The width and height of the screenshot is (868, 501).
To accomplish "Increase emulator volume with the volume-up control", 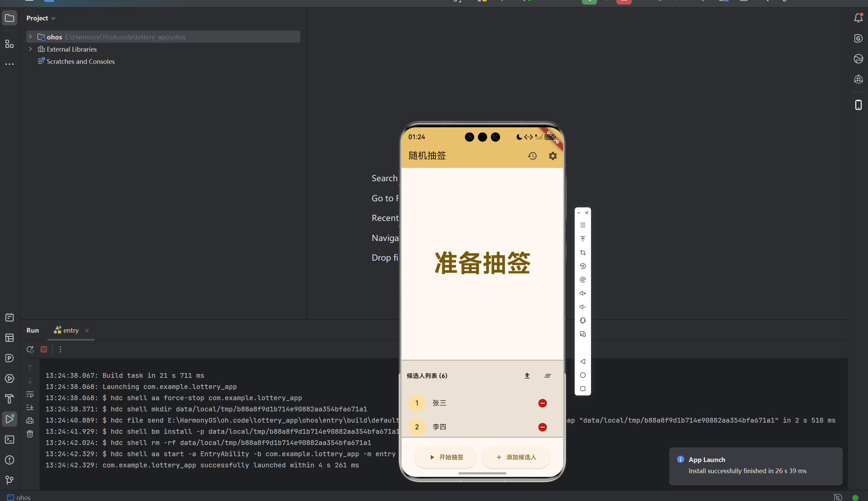I will [583, 293].
